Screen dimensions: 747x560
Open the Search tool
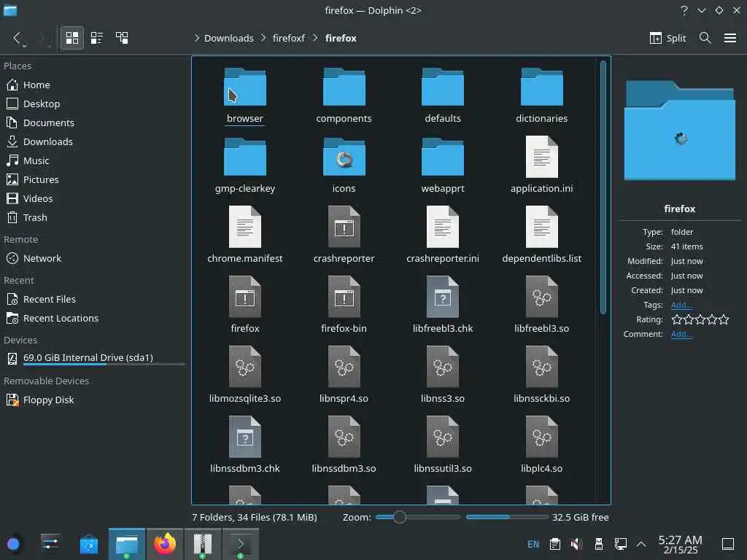705,38
